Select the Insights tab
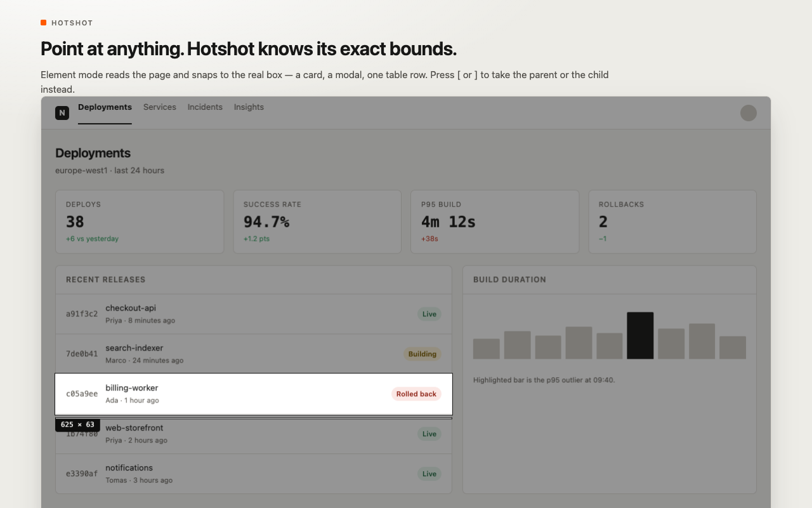Screen dimensions: 812x508 249,107
